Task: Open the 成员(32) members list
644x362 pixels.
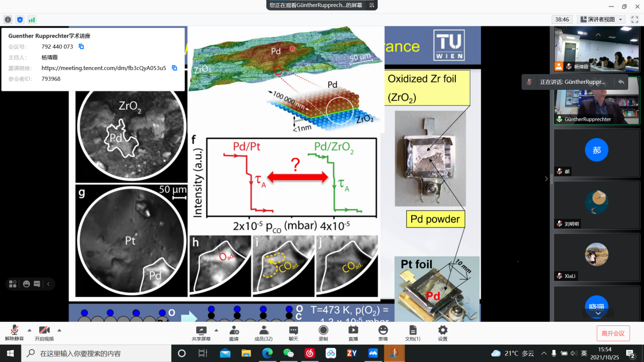Action: (x=263, y=333)
